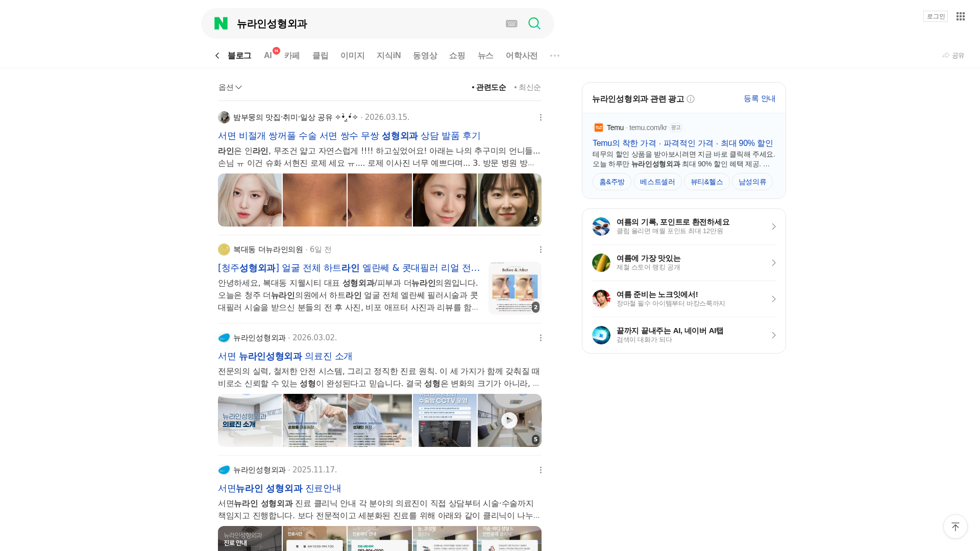Open more options for the 2025.11.17 뉴라인성형외과 post
The height and width of the screenshot is (551, 980).
[x=541, y=470]
